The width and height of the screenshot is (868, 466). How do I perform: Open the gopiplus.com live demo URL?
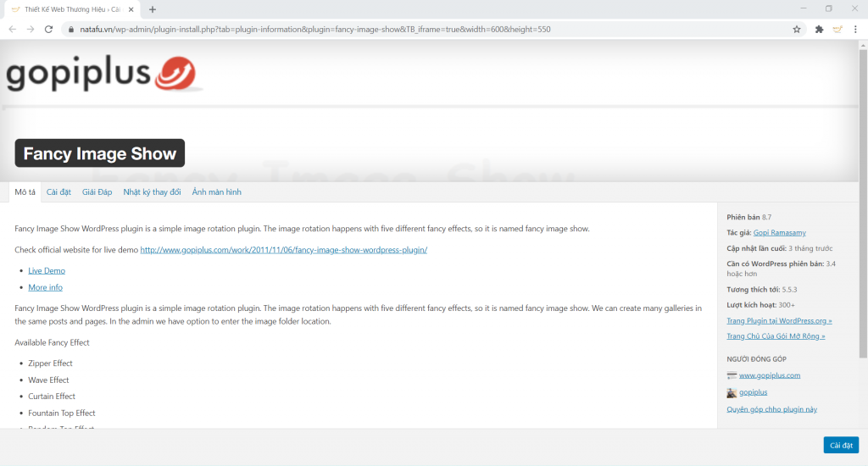pos(283,250)
